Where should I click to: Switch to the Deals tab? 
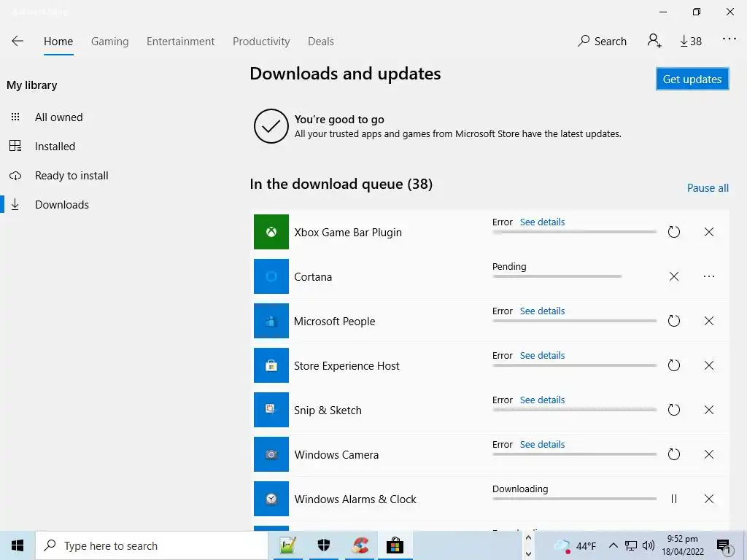pos(321,42)
